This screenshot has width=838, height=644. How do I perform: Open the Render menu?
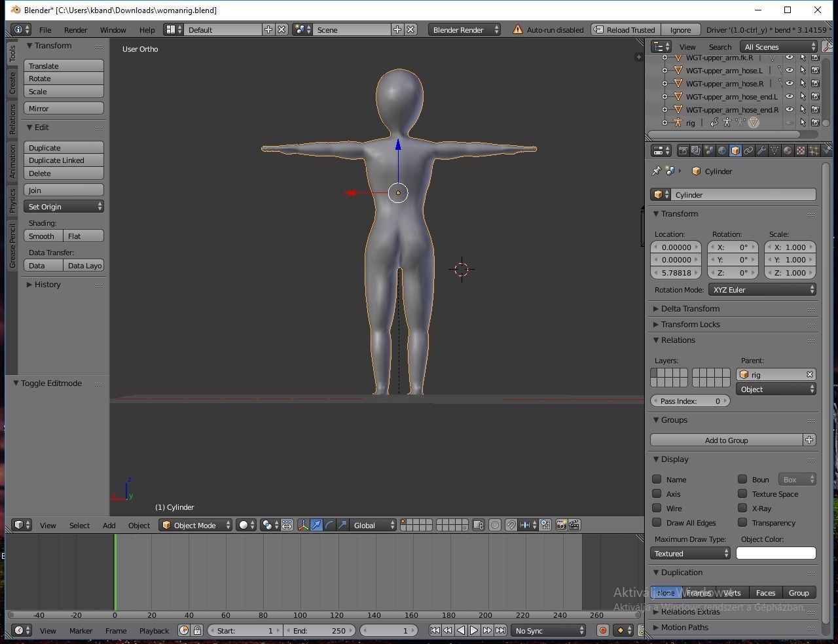(x=75, y=29)
